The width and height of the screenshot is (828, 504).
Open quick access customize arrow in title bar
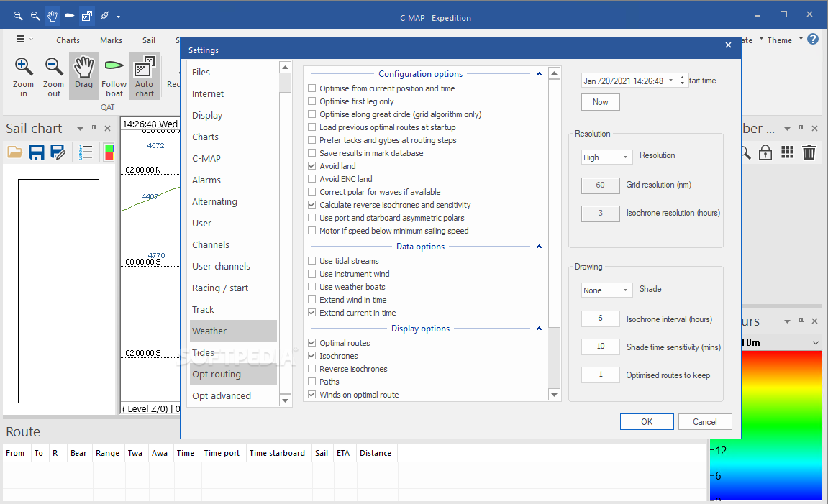point(118,16)
